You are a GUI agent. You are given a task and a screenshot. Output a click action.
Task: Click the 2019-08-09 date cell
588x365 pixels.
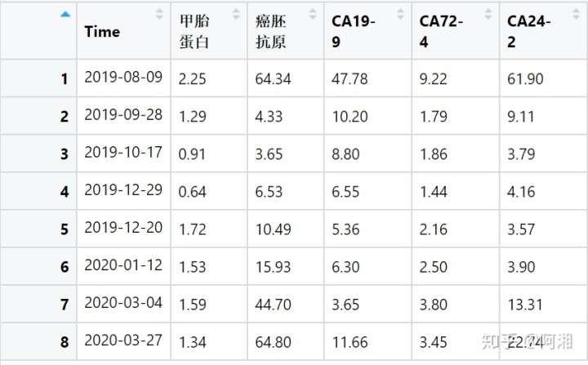click(x=123, y=78)
